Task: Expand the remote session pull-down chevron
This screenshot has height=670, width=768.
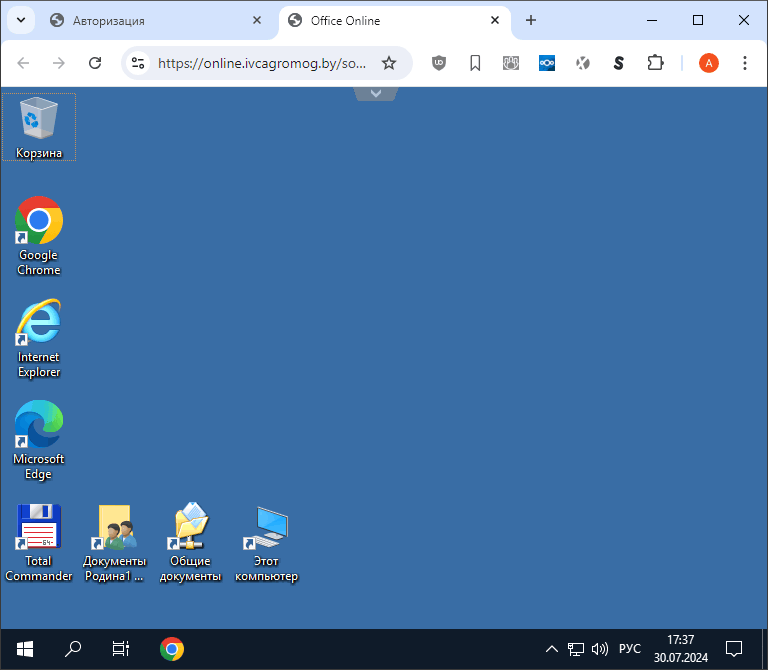Action: pos(376,93)
